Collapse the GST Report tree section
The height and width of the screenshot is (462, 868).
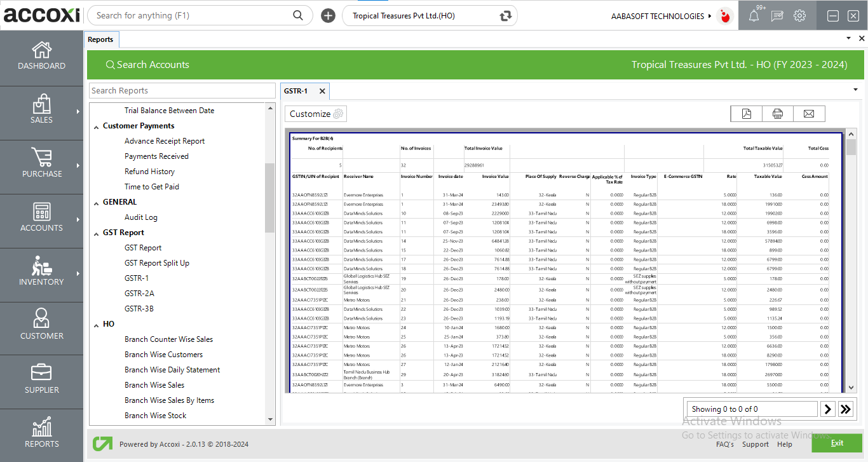click(x=96, y=233)
